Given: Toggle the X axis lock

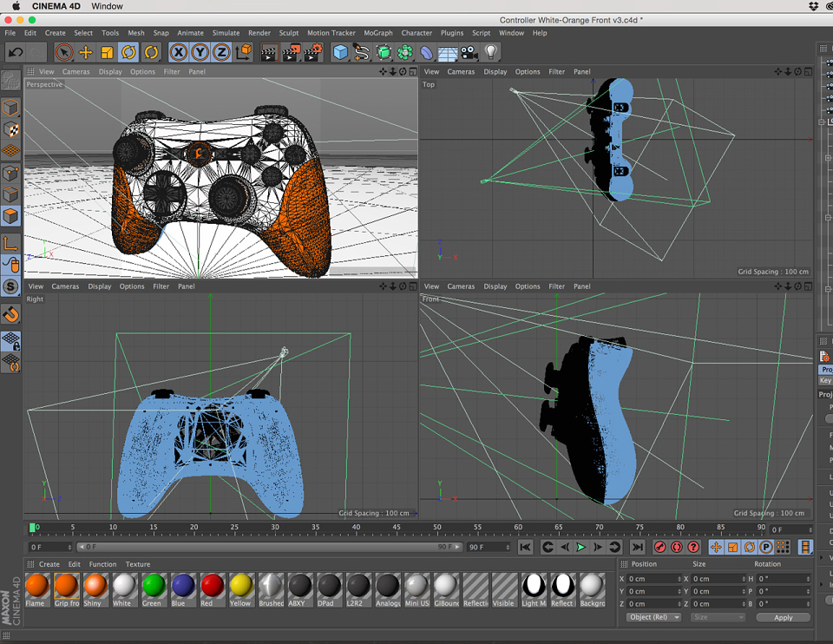Looking at the screenshot, I should point(179,52).
